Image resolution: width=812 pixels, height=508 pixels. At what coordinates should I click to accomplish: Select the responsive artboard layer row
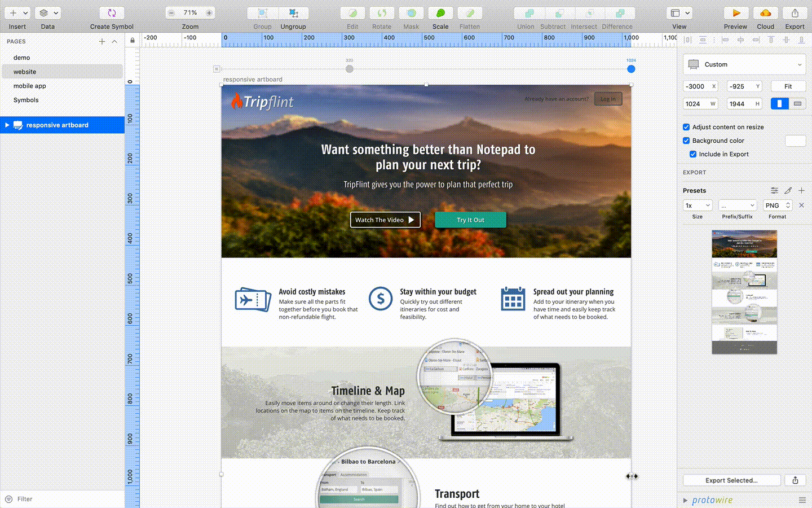[x=62, y=125]
